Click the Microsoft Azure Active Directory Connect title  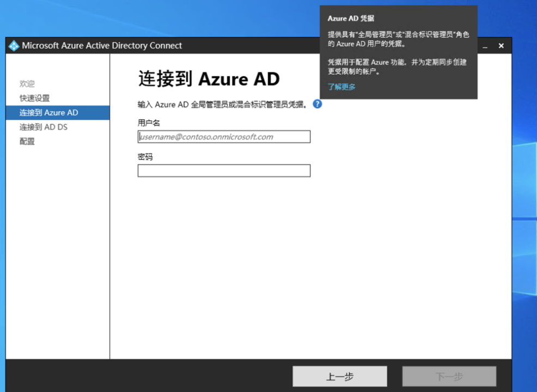(x=102, y=46)
